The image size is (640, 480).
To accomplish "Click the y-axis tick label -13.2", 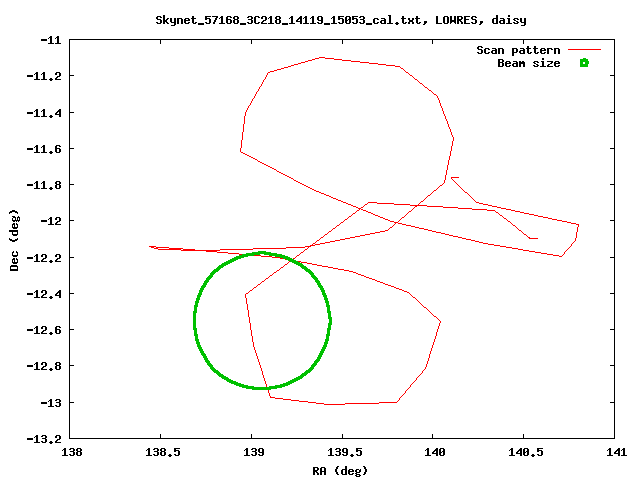I will coord(44,439).
